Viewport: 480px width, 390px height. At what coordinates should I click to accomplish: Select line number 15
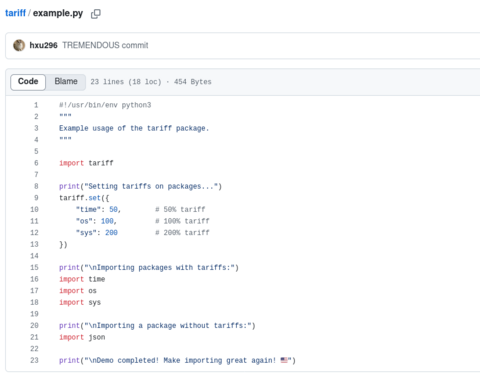(34, 268)
